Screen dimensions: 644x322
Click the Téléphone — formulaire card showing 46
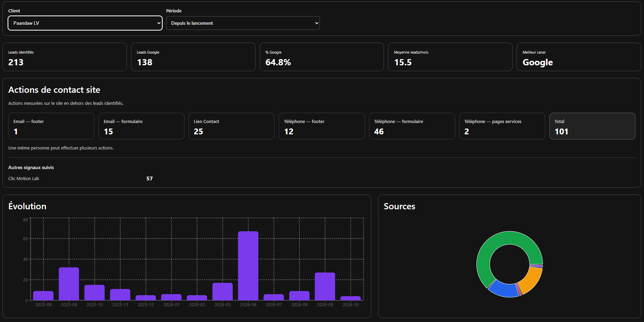click(x=412, y=126)
